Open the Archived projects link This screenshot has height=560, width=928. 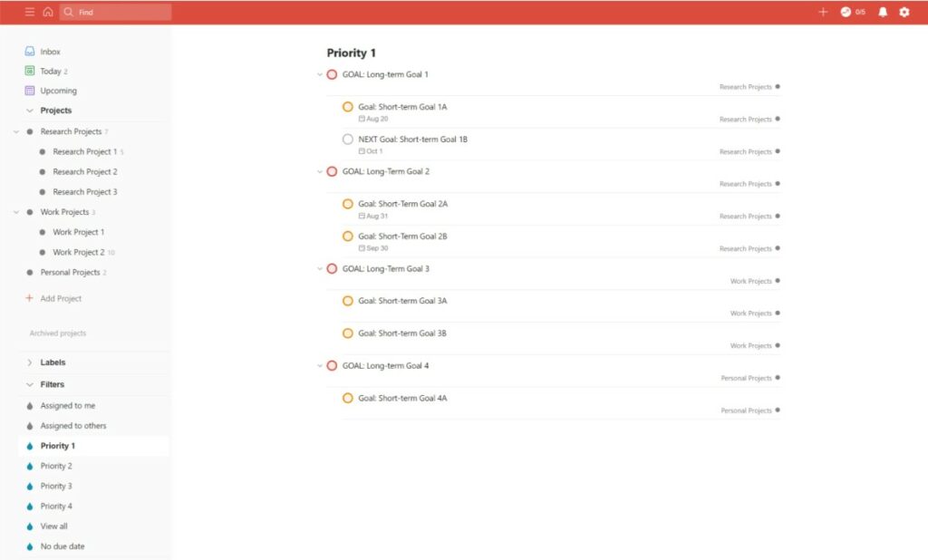point(56,333)
